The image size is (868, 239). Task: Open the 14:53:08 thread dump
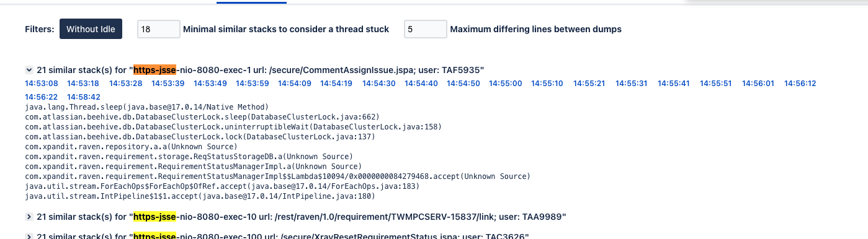point(42,84)
